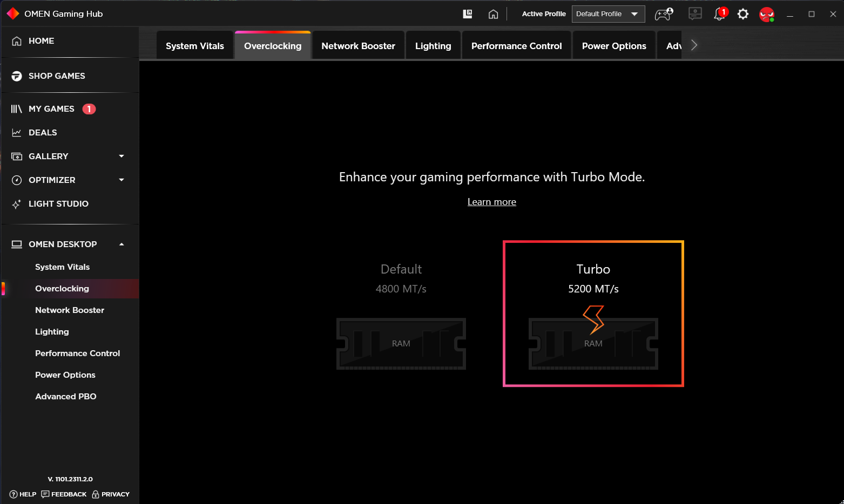Open System Vitals in sidebar
Image resolution: width=844 pixels, height=504 pixels.
pyautogui.click(x=63, y=267)
